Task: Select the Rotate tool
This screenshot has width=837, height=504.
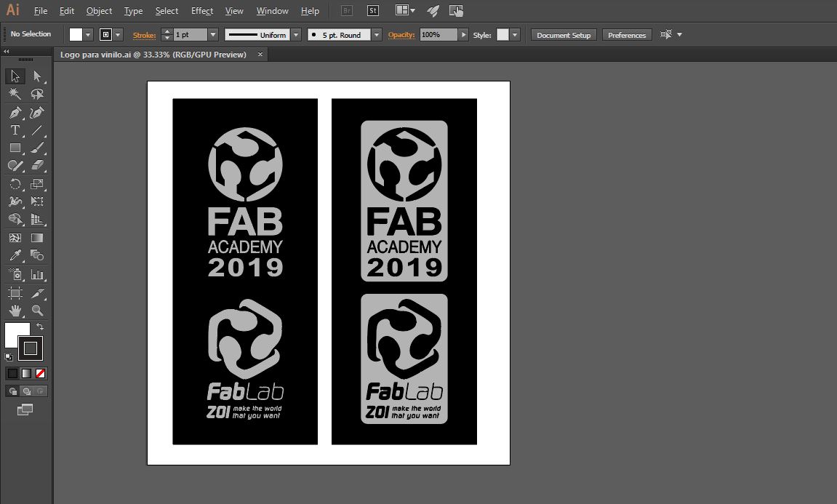Action: tap(15, 184)
